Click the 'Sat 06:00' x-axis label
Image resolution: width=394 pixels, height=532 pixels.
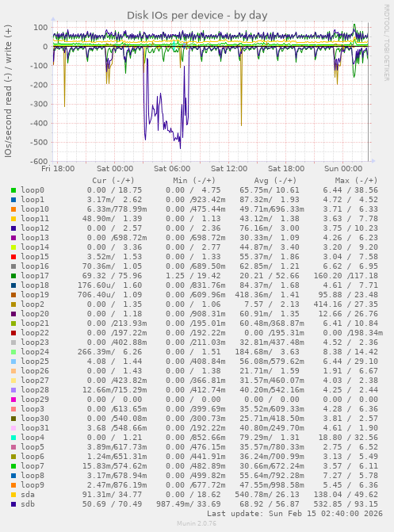[x=172, y=169]
